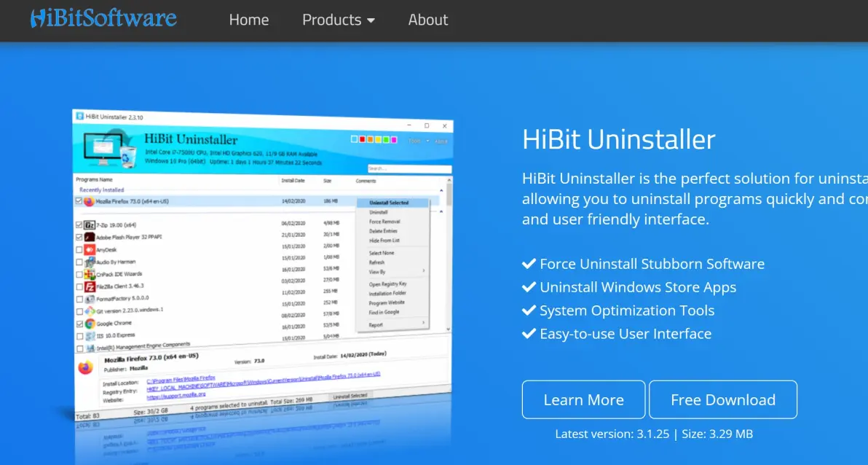Uncheck the Google Chrome checkbox
The height and width of the screenshot is (465, 868).
[x=79, y=324]
